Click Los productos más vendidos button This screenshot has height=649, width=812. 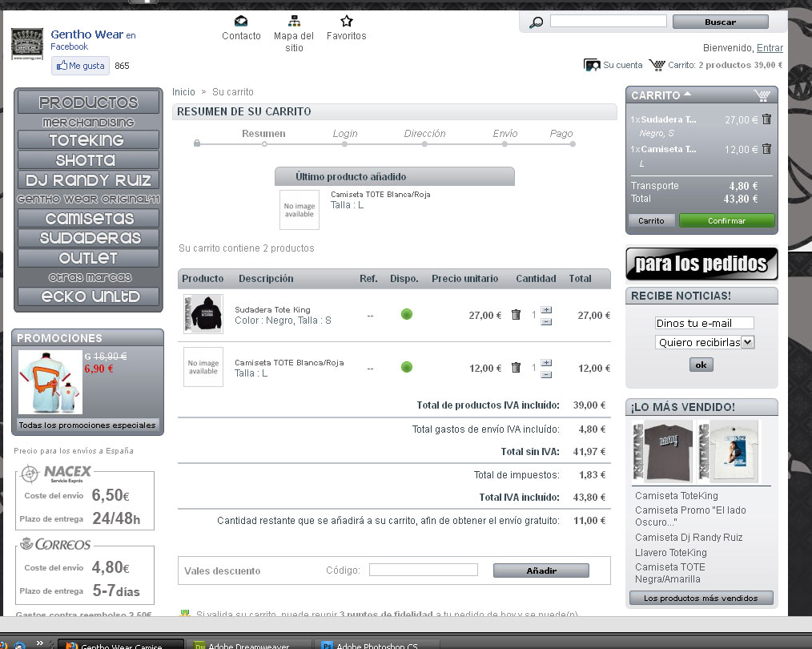click(x=701, y=599)
